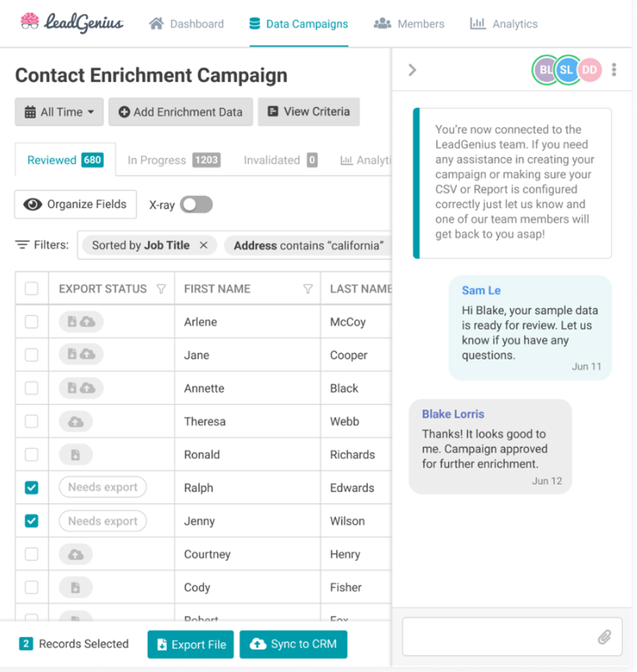Attach a file using the paperclip icon
Viewport: 637px width, 672px height.
(605, 637)
